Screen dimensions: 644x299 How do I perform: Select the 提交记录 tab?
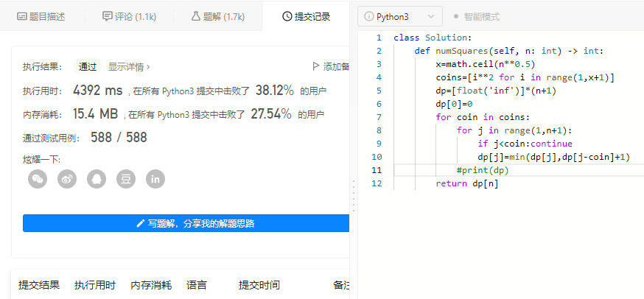click(307, 17)
